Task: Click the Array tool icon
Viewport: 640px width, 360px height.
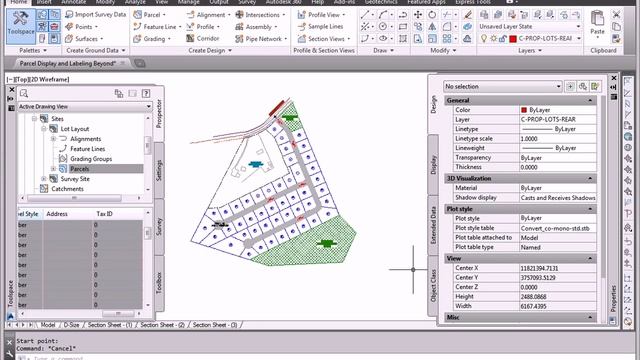Action: [x=447, y=39]
